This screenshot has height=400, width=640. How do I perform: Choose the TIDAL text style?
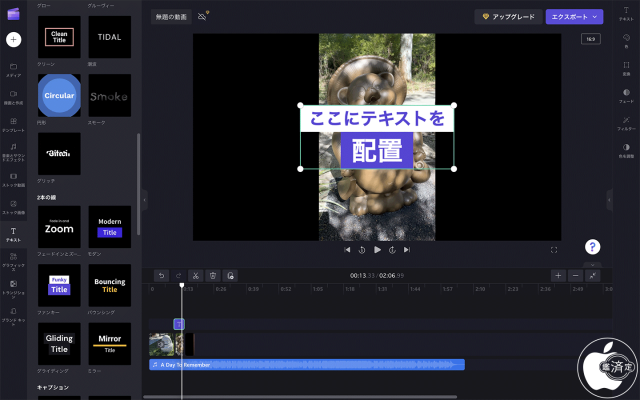110,37
